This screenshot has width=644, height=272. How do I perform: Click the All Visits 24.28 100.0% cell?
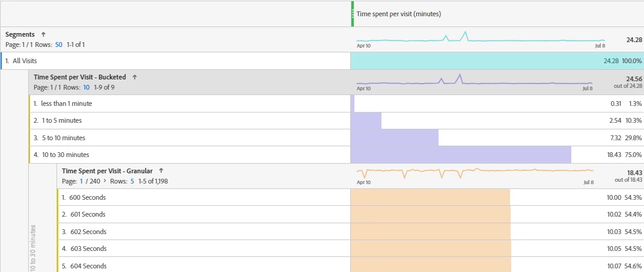pos(497,61)
